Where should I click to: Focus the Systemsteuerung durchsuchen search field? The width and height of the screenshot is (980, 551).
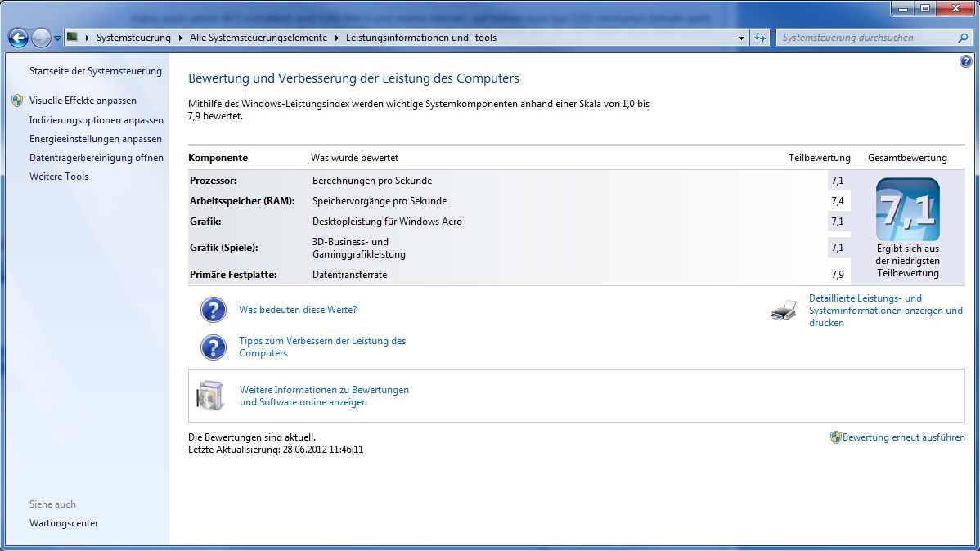click(867, 38)
